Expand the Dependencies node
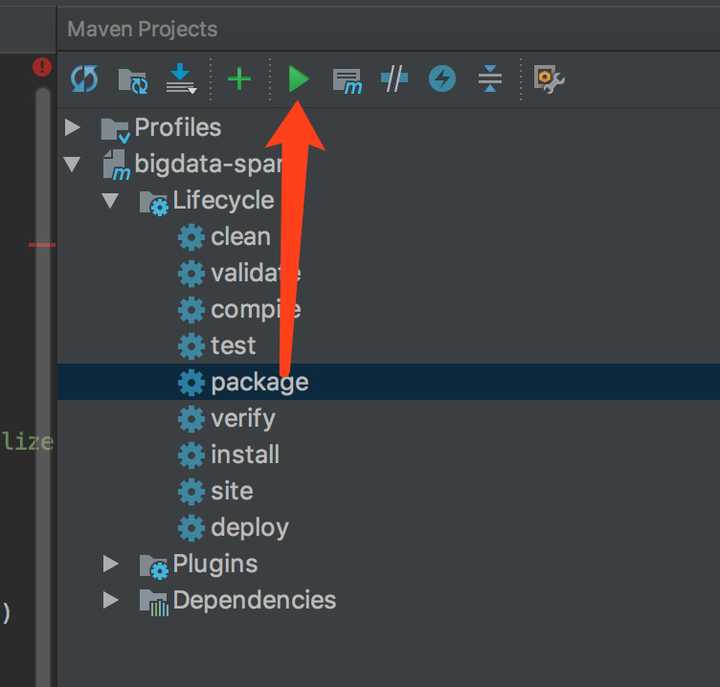This screenshot has height=687, width=720. (110, 600)
